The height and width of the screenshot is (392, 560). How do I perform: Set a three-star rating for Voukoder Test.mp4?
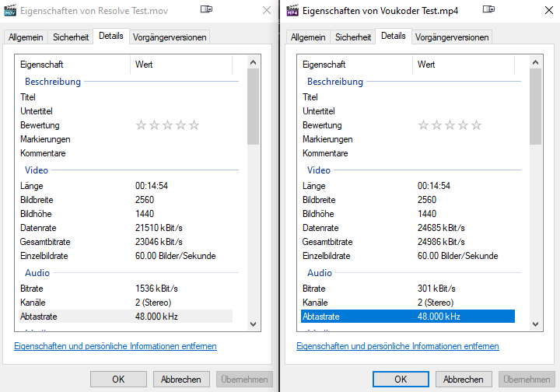click(450, 125)
